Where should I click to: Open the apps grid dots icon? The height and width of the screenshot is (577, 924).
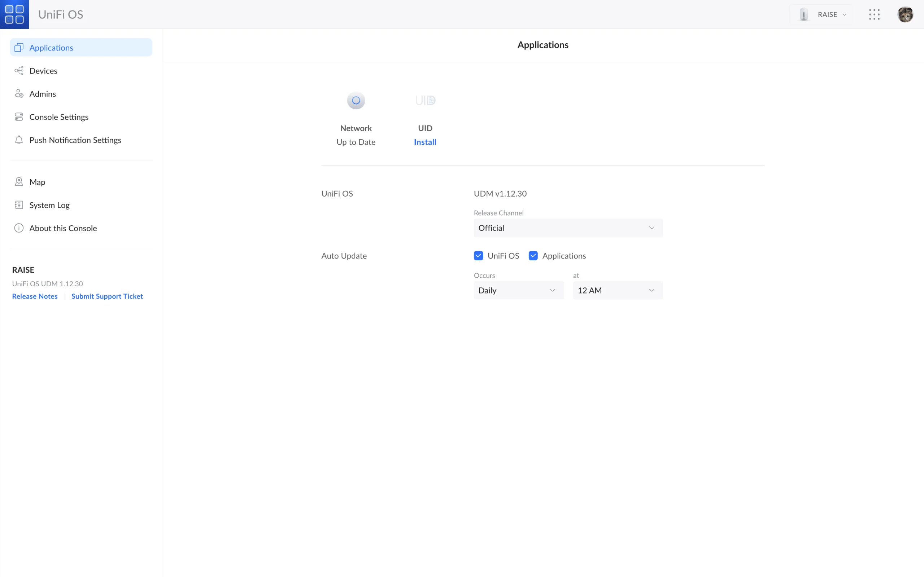pyautogui.click(x=874, y=14)
